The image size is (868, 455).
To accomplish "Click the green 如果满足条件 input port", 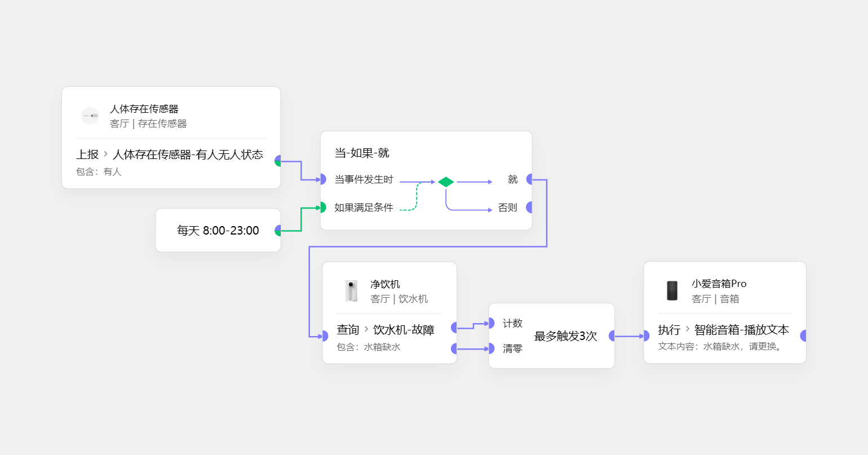I will click(x=323, y=207).
